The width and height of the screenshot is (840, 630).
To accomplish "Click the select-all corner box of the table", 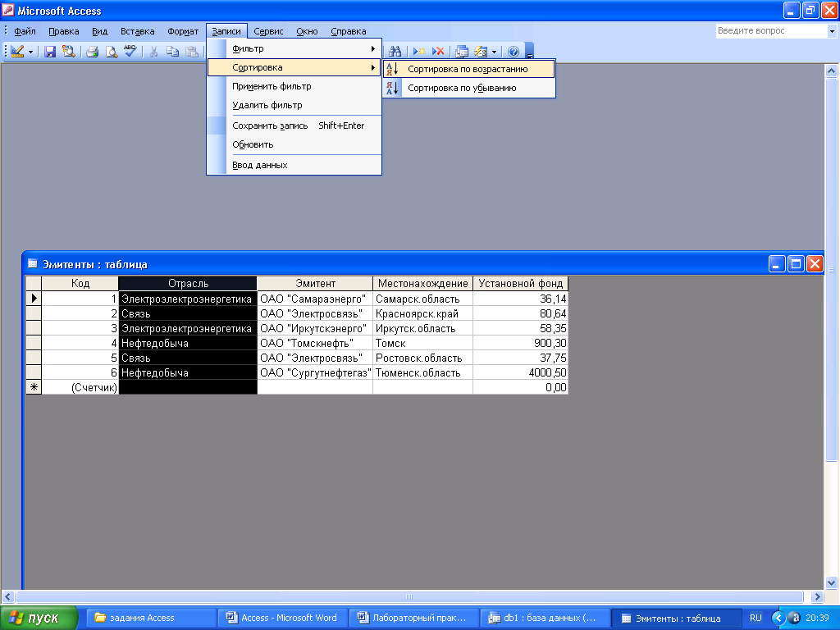I will (34, 283).
